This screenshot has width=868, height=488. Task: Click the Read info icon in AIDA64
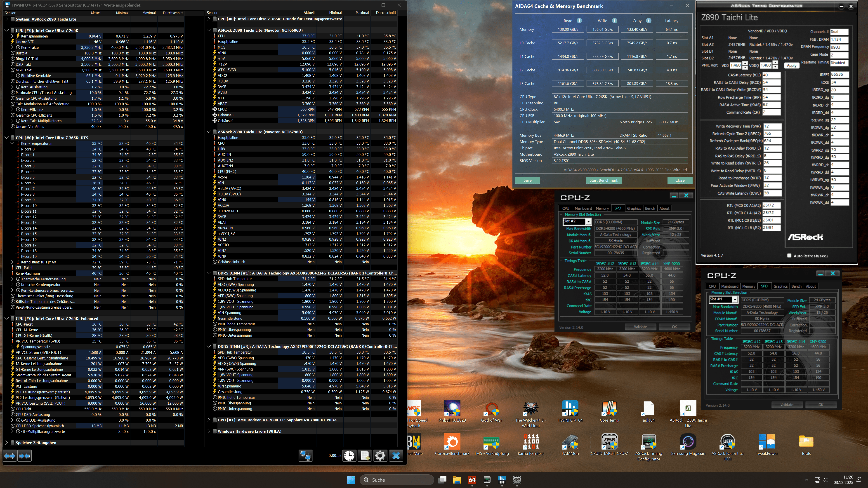pos(579,21)
